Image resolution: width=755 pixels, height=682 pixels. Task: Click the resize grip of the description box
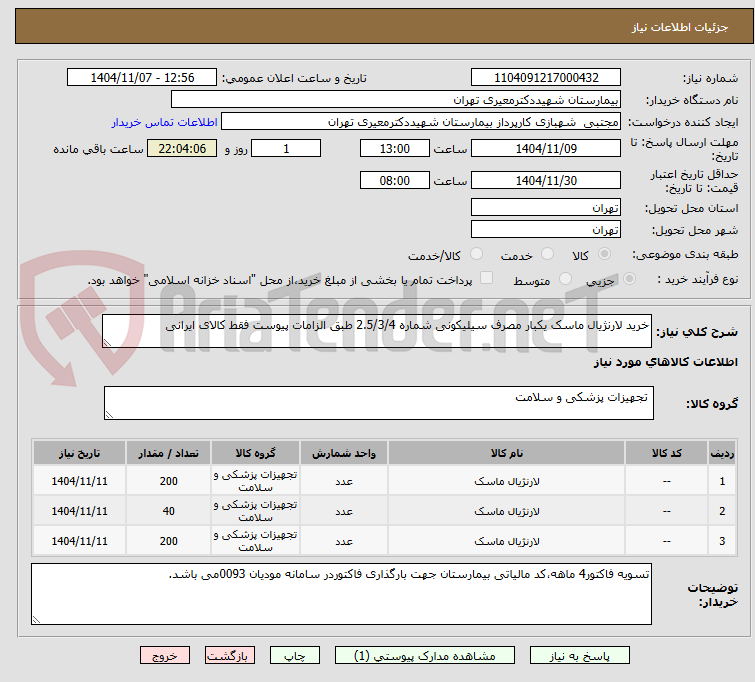[107, 342]
